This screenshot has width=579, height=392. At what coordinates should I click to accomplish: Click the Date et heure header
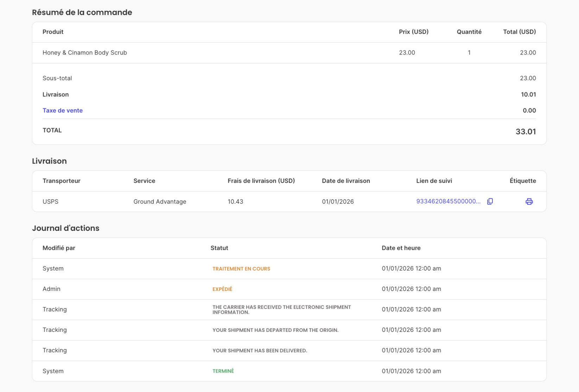401,248
